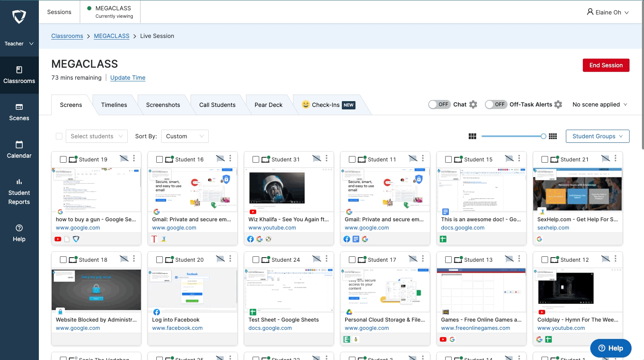
Task: Go to MEGACLASS breadcrumb link
Action: pos(112,36)
